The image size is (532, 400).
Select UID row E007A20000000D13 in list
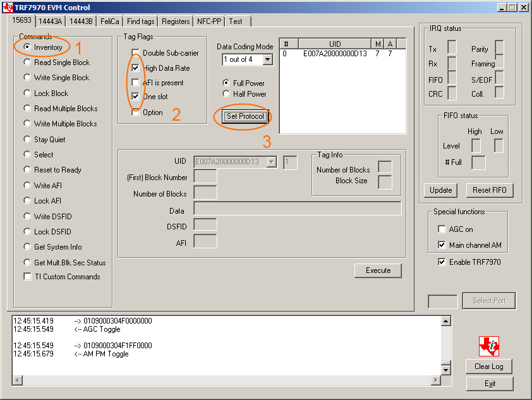click(x=342, y=54)
